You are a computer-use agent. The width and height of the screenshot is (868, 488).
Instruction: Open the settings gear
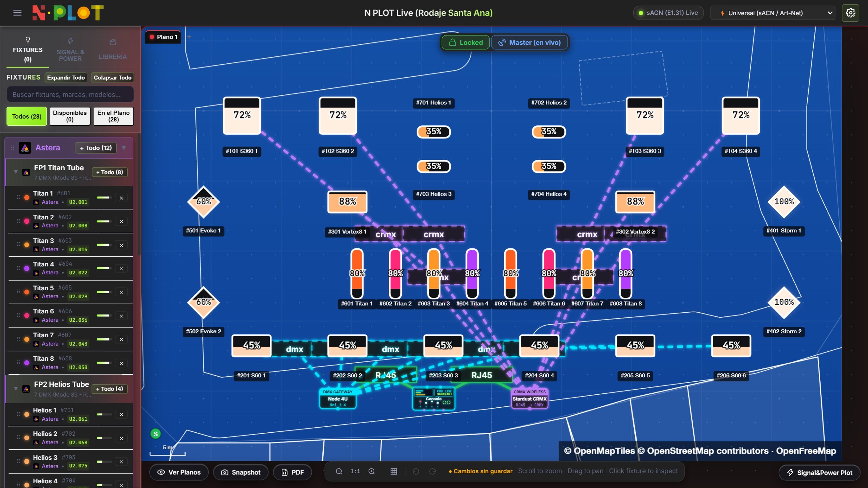click(x=851, y=13)
